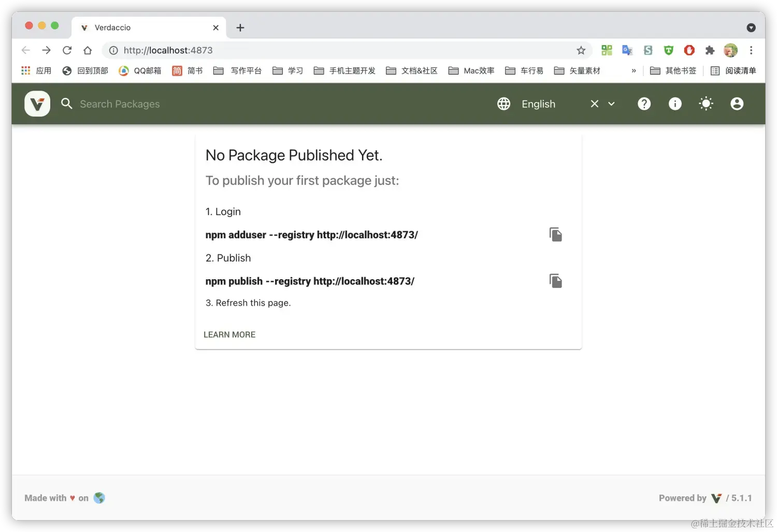Open the 学习 bookmark folder

point(287,70)
